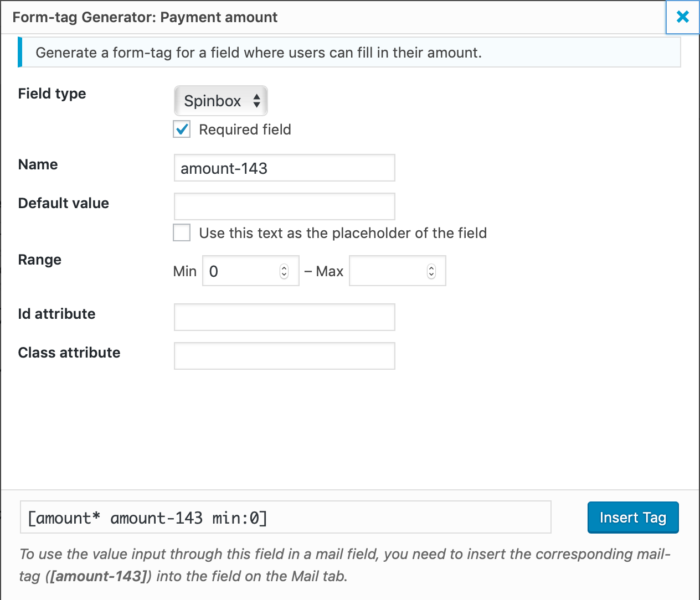Focus the Default value text box
The image size is (700, 600).
(284, 206)
